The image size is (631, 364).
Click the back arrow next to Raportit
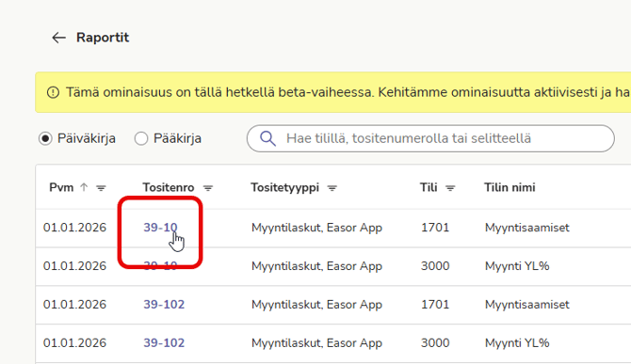click(58, 38)
